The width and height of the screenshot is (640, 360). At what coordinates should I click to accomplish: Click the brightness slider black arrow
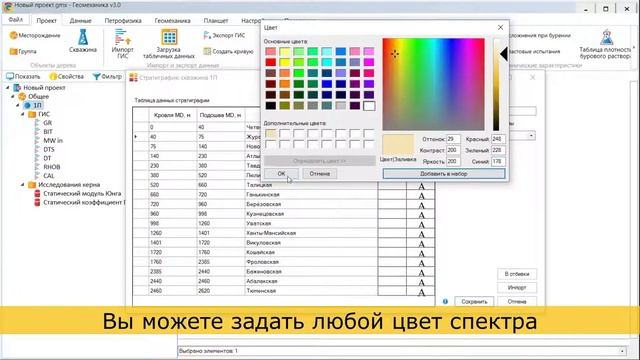504,54
